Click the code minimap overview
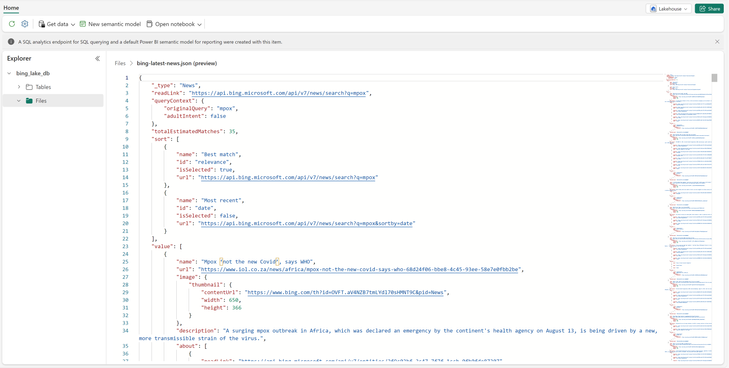This screenshot has height=368, width=729. [x=687, y=218]
